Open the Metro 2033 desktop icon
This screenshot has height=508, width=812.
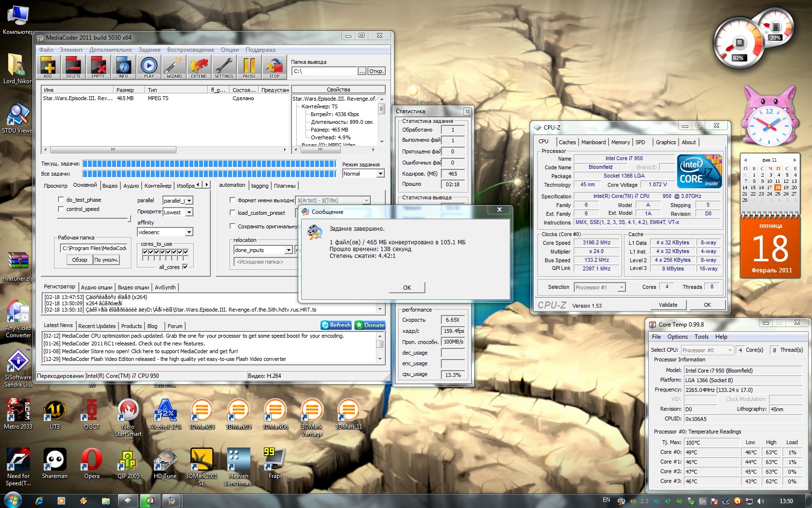[x=18, y=415]
